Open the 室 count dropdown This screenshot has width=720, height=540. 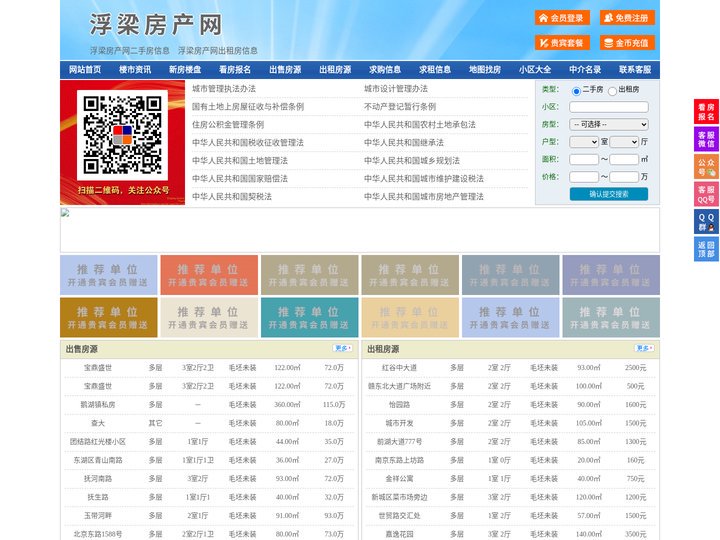click(x=584, y=142)
